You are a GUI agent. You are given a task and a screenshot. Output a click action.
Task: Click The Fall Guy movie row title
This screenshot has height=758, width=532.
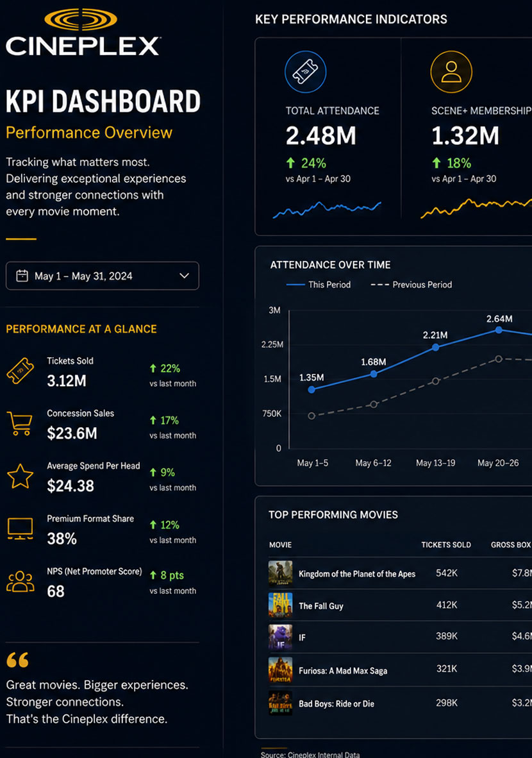coord(321,606)
